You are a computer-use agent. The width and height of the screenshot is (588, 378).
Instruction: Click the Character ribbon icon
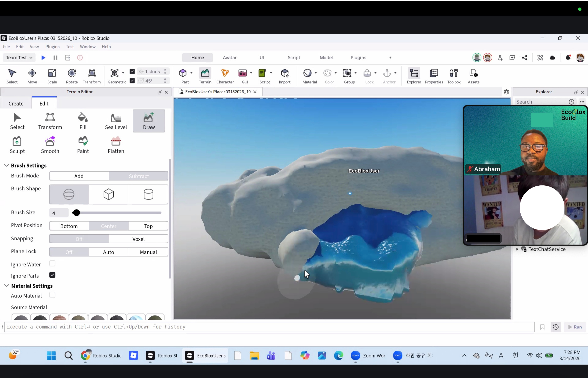pos(225,76)
